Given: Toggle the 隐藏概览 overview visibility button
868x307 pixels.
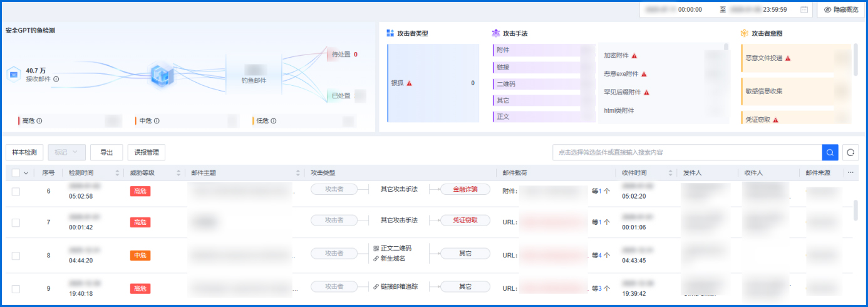Looking at the screenshot, I should [x=840, y=10].
